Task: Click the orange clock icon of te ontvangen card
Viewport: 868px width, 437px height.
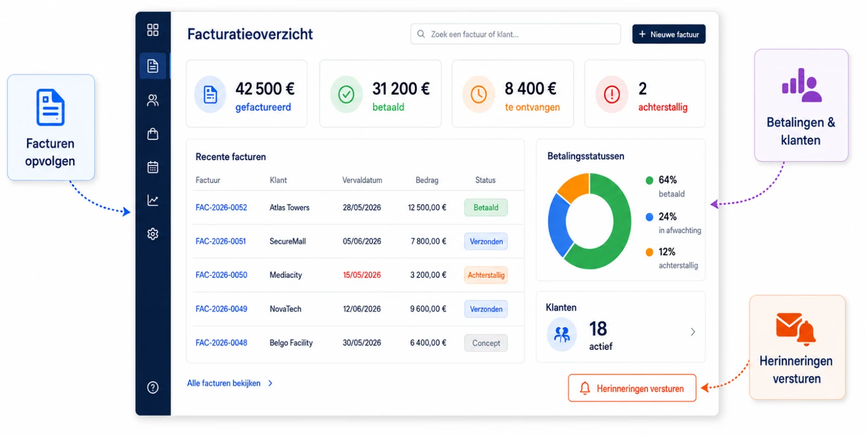Action: click(x=478, y=95)
